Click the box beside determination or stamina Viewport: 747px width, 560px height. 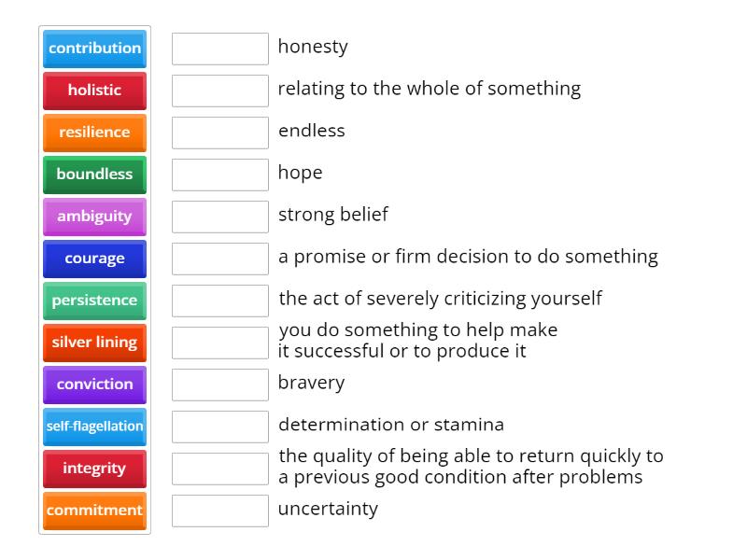[x=219, y=426]
